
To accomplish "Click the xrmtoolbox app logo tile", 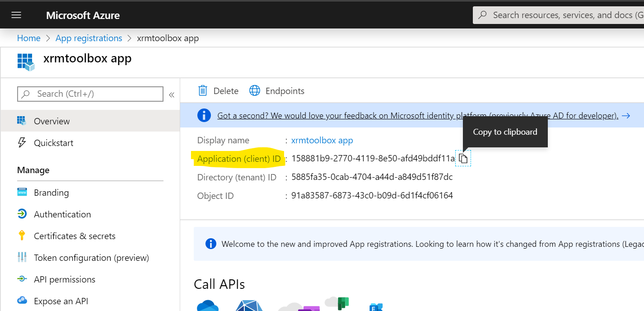I will pos(26,62).
